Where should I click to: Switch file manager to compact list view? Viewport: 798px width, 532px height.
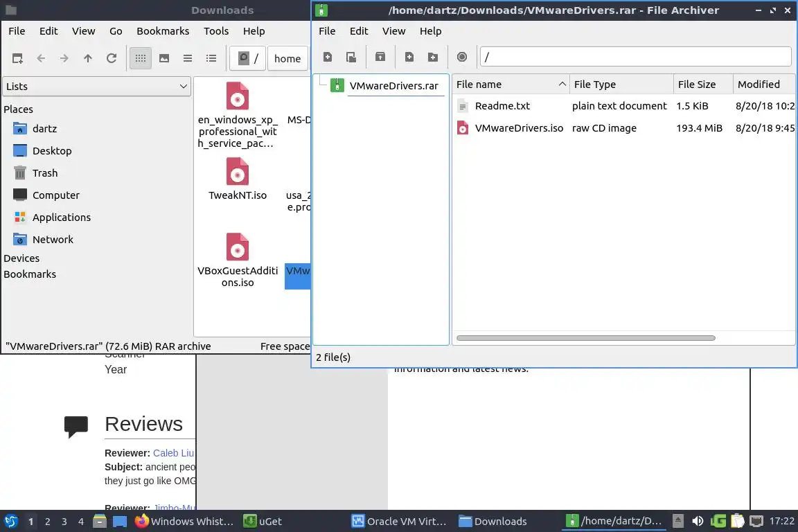(187, 58)
